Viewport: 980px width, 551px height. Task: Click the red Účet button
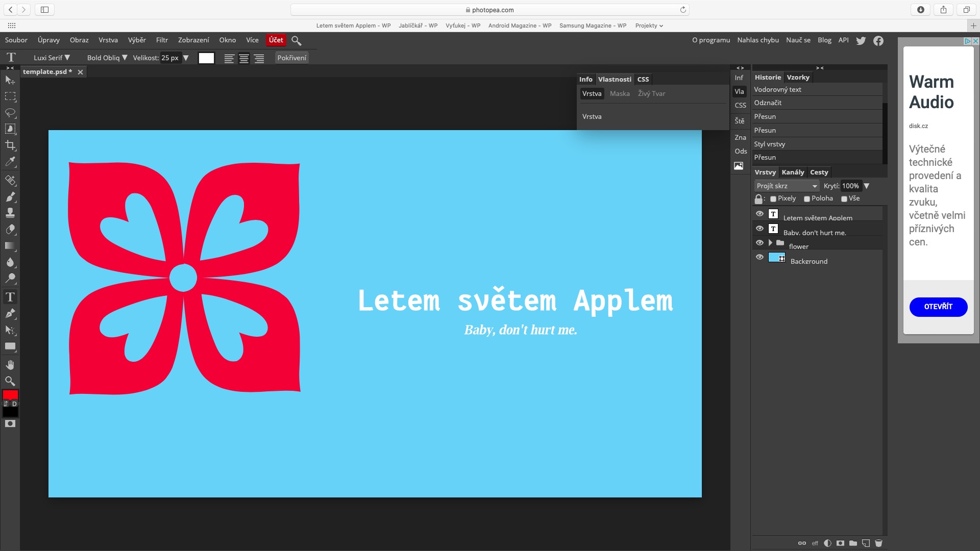tap(276, 40)
